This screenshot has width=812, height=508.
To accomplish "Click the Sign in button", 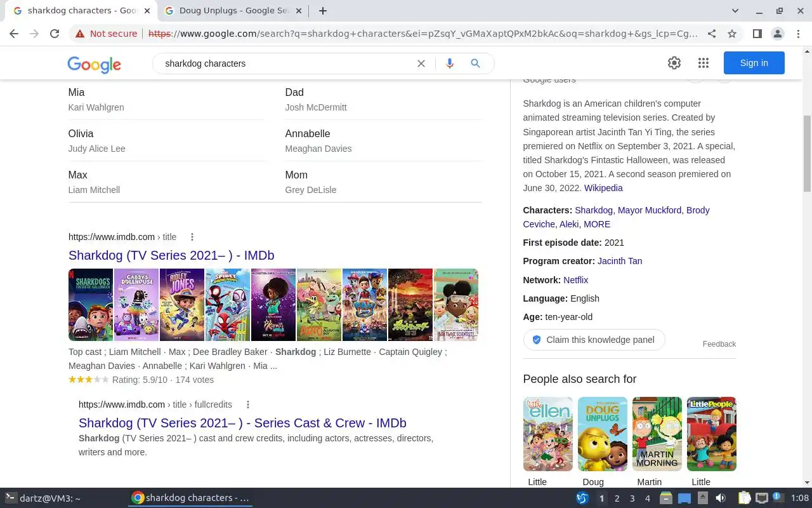I will coord(754,63).
